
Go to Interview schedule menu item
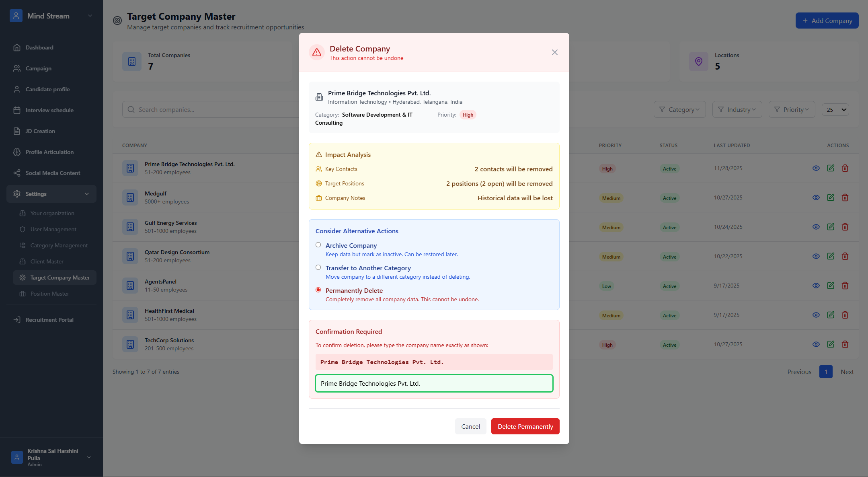[x=49, y=110]
